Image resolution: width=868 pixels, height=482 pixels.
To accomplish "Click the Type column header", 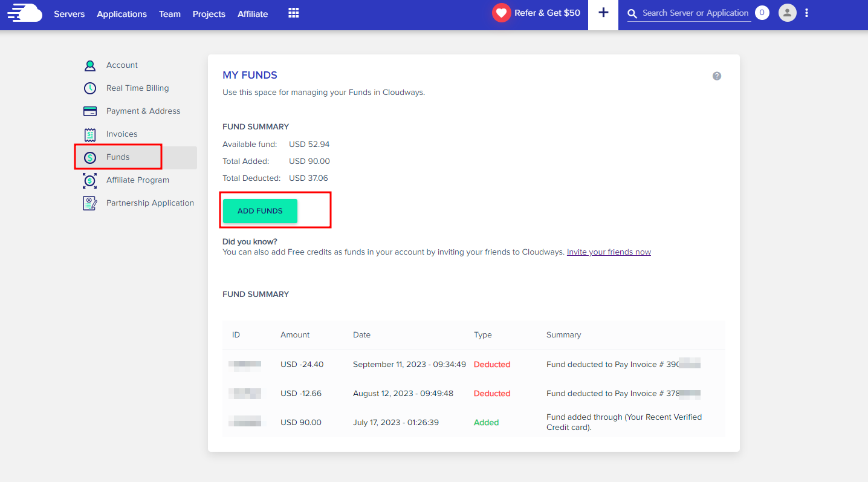I will pos(483,335).
